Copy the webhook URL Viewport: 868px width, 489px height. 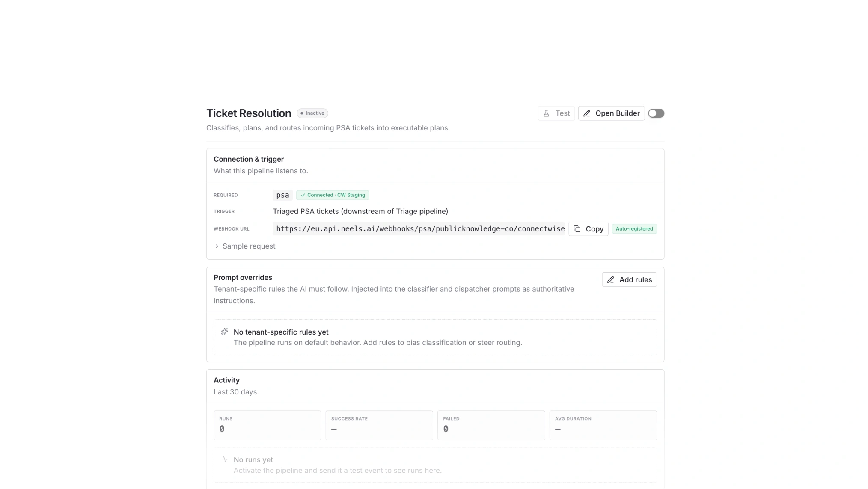pos(589,229)
